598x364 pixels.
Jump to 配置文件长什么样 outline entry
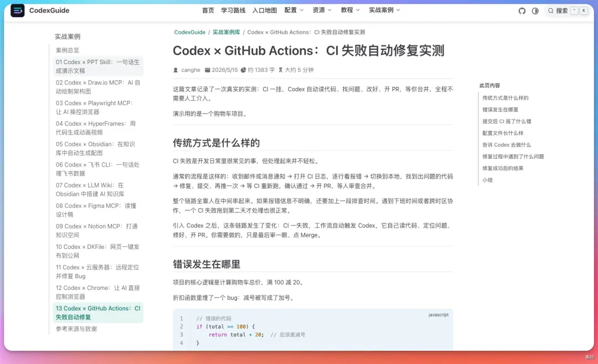click(503, 133)
